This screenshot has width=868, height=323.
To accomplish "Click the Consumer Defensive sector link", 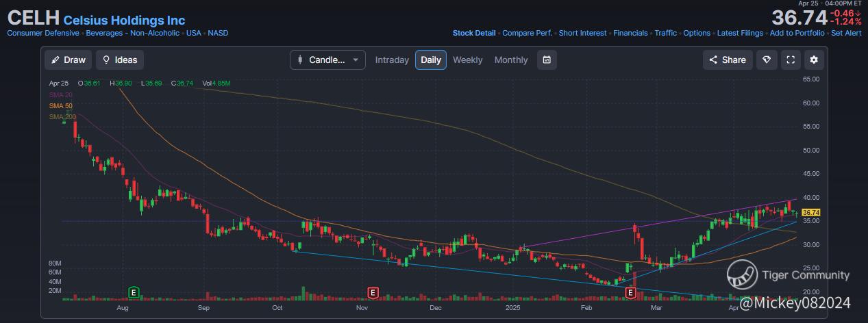I will tap(44, 33).
